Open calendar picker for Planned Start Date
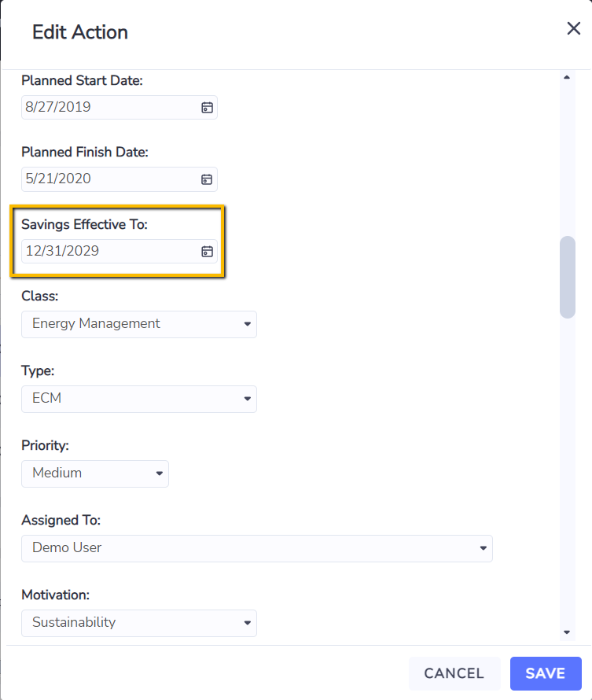592x700 pixels. 207,108
